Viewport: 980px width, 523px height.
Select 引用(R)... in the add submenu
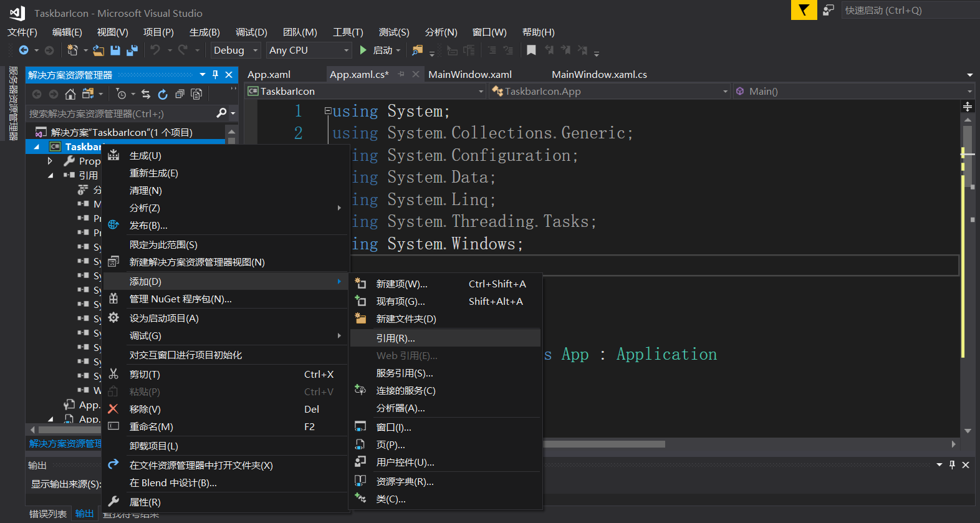click(445, 338)
